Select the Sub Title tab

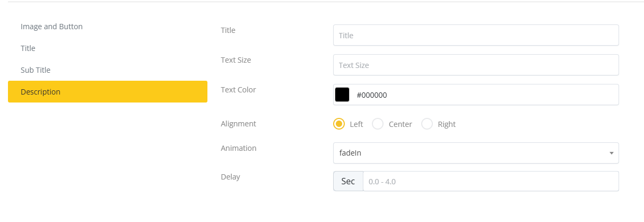pos(36,70)
